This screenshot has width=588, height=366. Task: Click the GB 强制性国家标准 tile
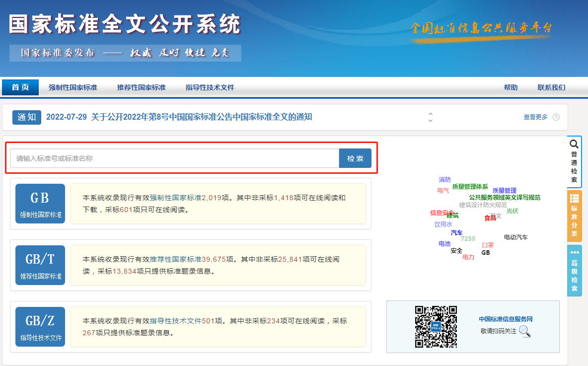coord(40,204)
